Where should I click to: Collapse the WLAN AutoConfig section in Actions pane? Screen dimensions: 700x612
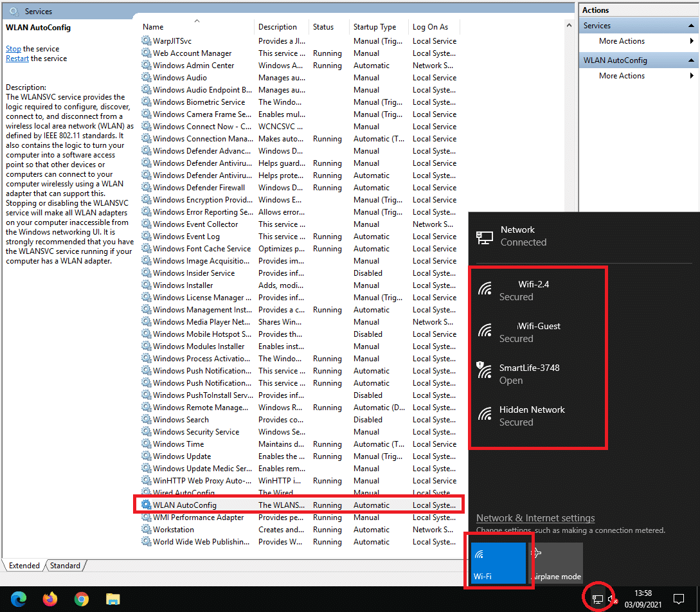tap(691, 60)
